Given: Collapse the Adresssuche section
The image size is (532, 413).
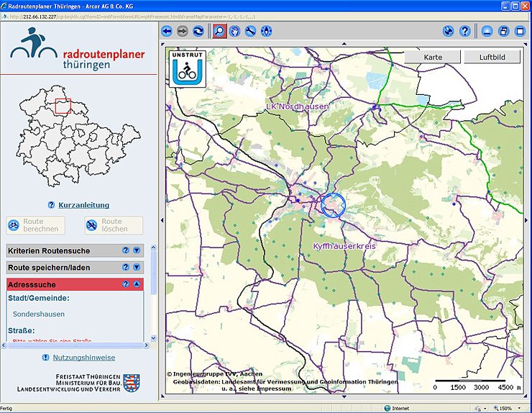Looking at the screenshot, I should click(137, 284).
